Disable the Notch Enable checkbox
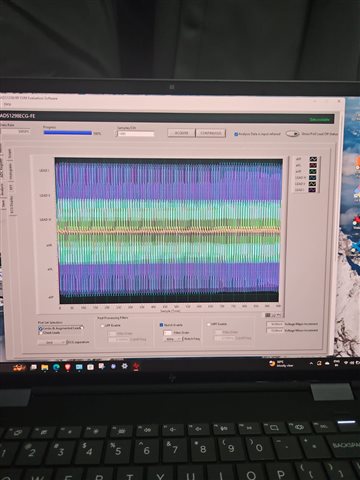This screenshot has height=480, width=360. click(161, 325)
